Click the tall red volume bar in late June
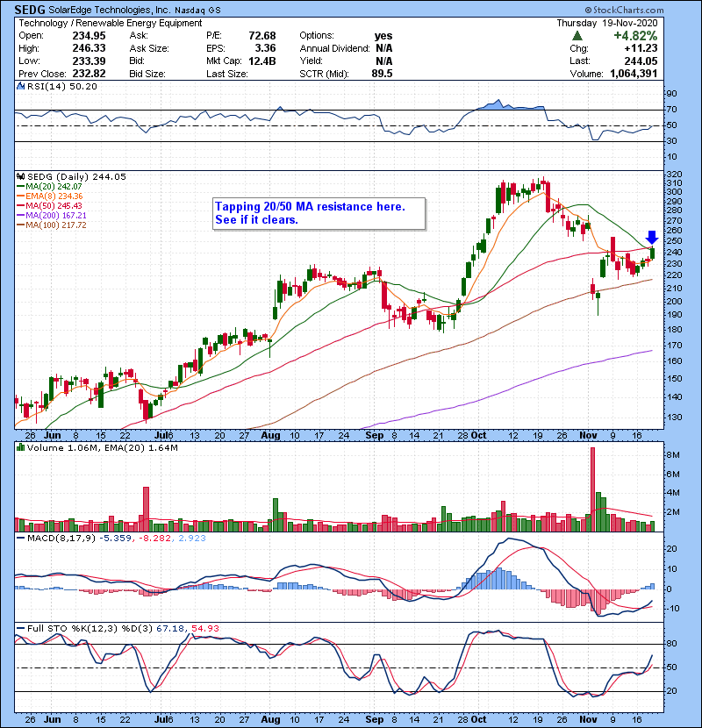Viewport: 702px width, 728px height. click(x=146, y=510)
